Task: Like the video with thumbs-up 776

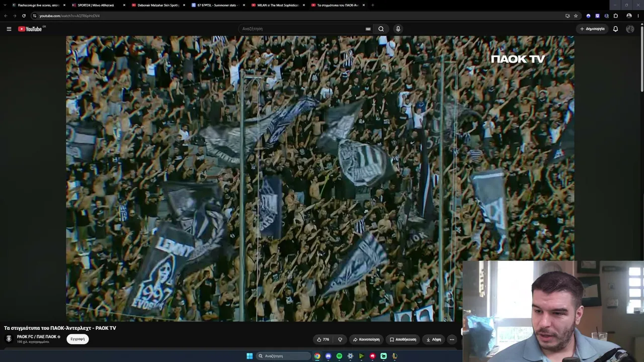Action: click(323, 339)
